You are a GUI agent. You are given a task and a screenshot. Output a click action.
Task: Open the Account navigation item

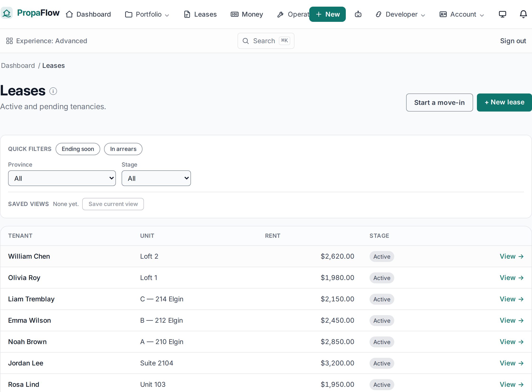pos(462,14)
